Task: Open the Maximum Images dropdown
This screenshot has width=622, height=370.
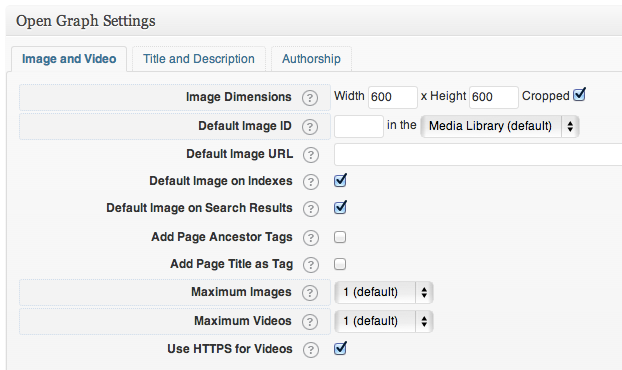Action: (x=384, y=292)
